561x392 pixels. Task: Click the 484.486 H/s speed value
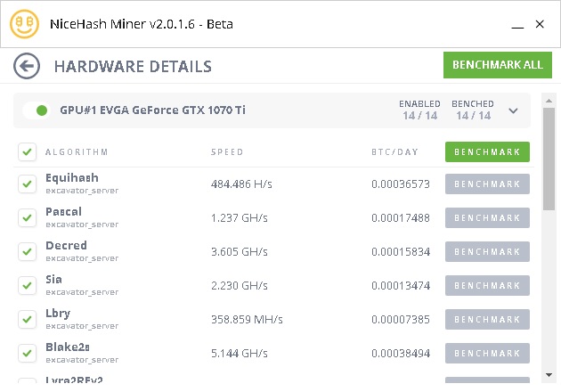pos(241,184)
